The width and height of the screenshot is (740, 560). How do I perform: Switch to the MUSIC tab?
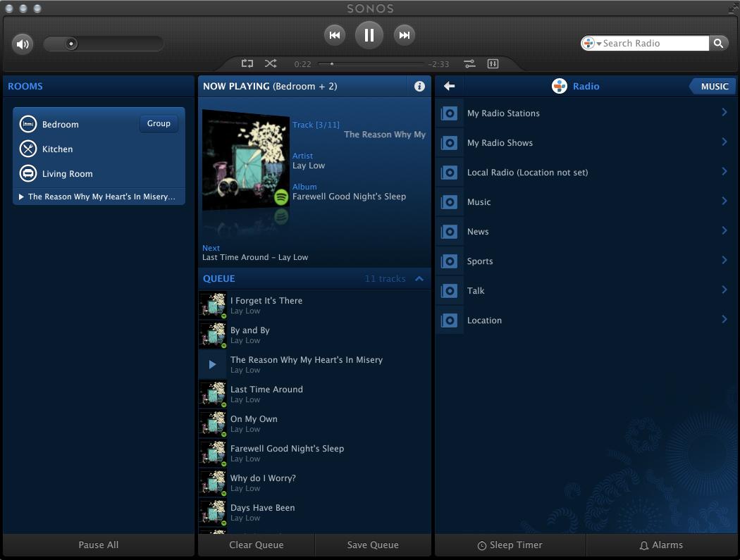click(x=713, y=87)
